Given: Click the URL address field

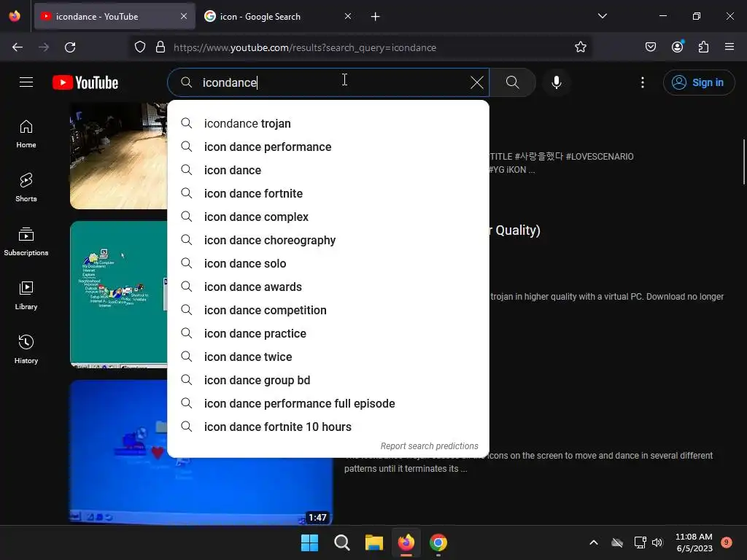Looking at the screenshot, I should click(x=362, y=47).
